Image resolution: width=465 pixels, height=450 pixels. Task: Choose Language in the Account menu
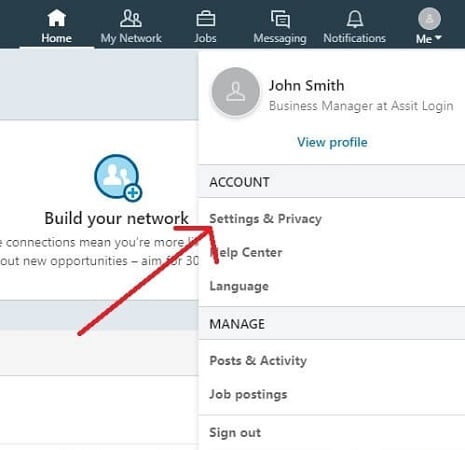tap(239, 286)
